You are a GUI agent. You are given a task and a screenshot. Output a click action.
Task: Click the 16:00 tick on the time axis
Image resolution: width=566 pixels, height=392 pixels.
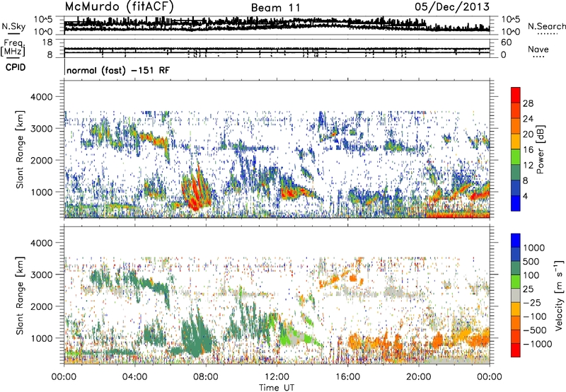[x=347, y=377]
